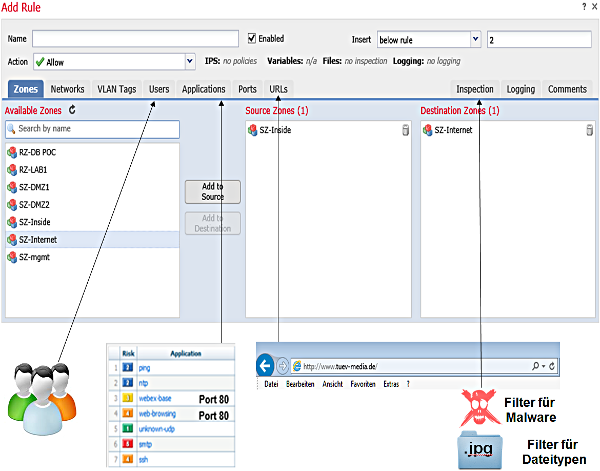Expand the Insert below rule dropdown
600x471 pixels.
[428, 40]
